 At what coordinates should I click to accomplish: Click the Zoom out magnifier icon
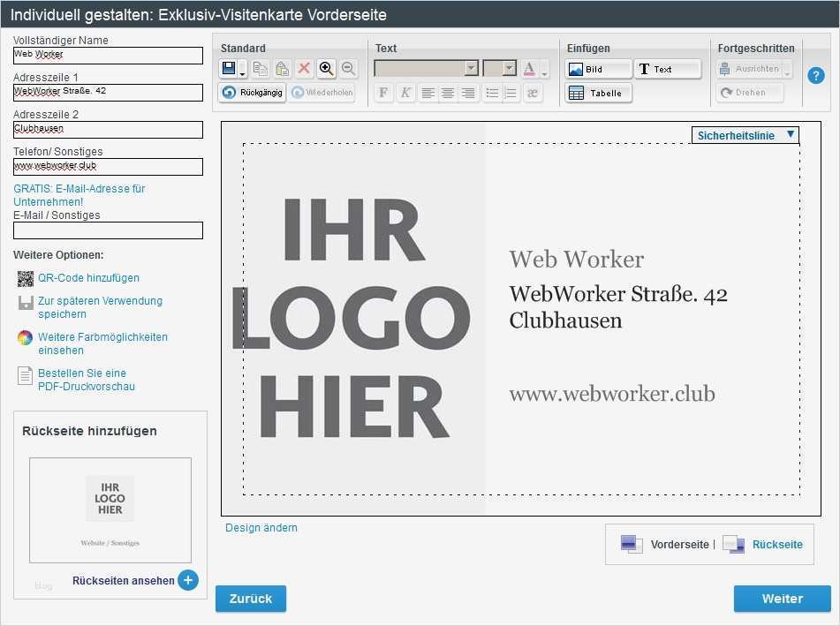click(x=348, y=69)
